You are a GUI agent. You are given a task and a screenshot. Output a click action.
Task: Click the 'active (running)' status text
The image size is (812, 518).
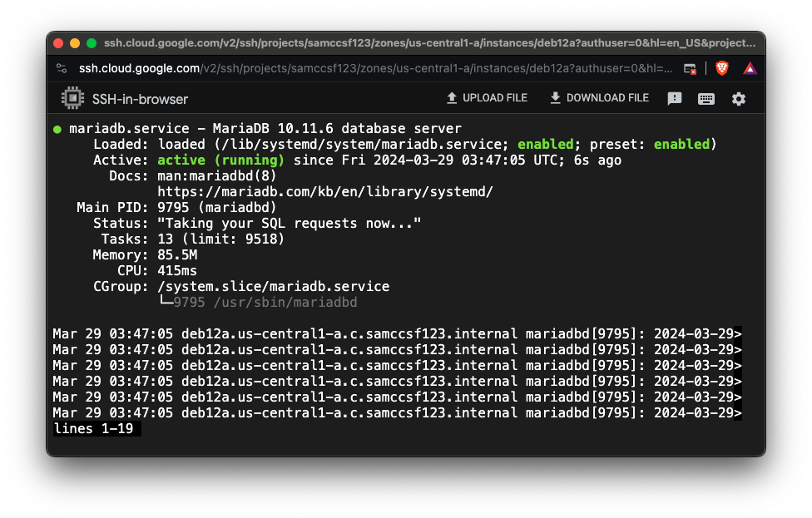tap(220, 160)
